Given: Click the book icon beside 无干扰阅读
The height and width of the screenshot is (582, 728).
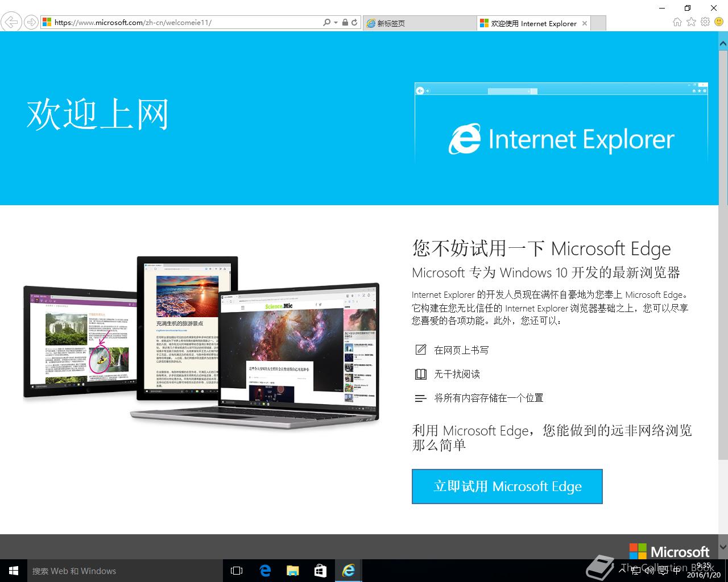Looking at the screenshot, I should (x=420, y=374).
